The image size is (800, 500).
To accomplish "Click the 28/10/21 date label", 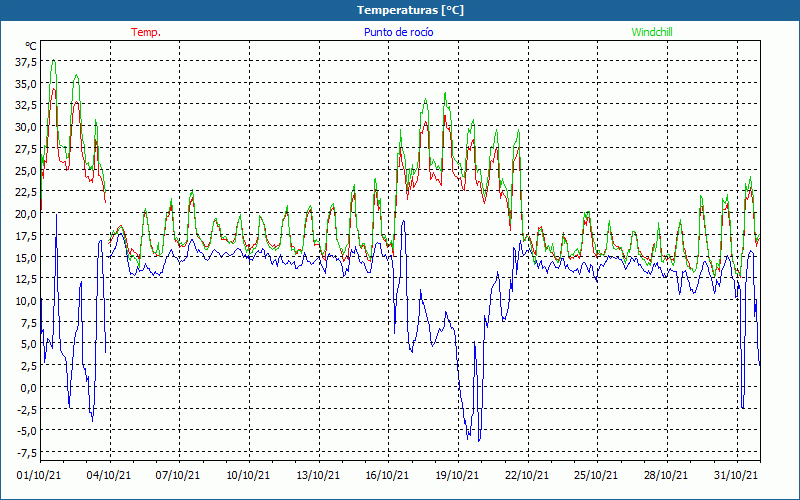I will (x=666, y=475).
